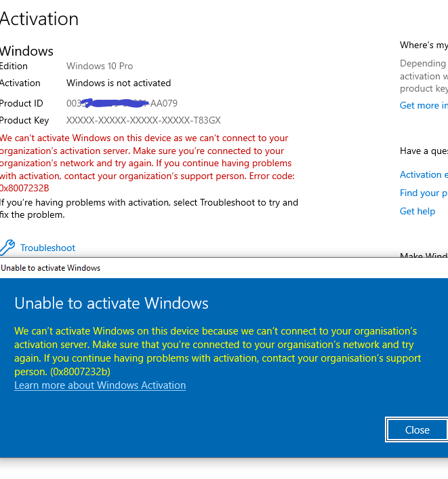Open Learn more about Windows Activation link
The width and height of the screenshot is (448, 479).
coord(100,385)
